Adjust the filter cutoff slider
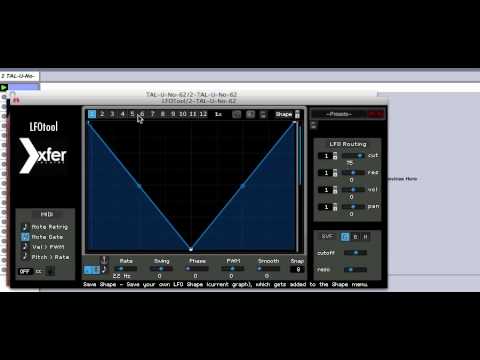The image size is (480, 360). (355, 253)
